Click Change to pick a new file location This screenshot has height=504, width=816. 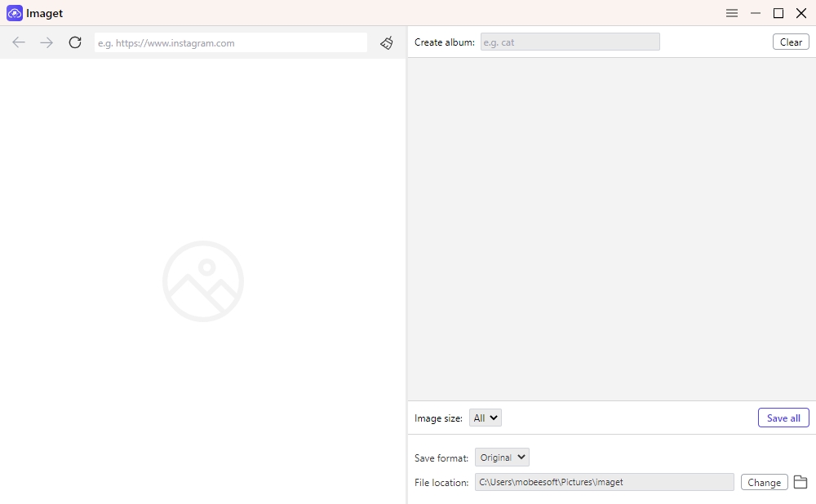(x=764, y=482)
